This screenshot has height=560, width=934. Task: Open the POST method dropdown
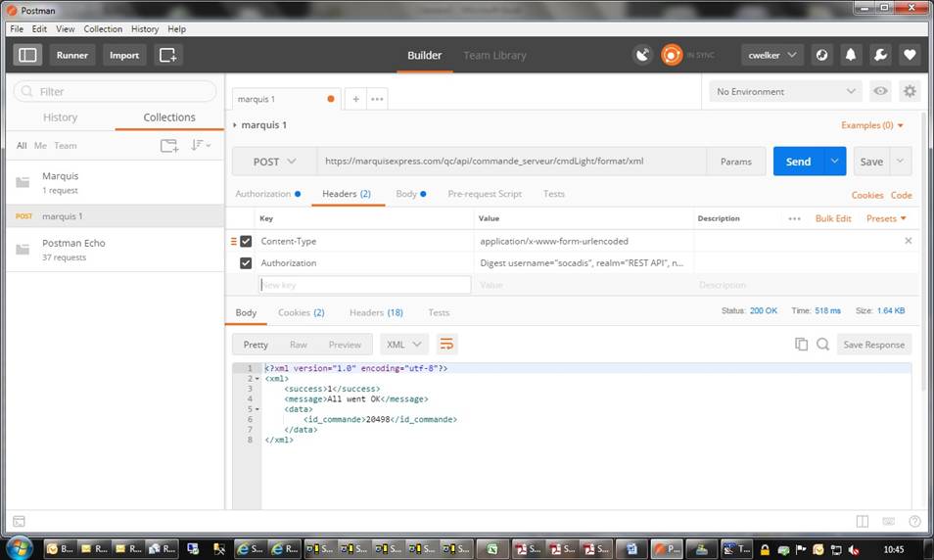(x=274, y=162)
